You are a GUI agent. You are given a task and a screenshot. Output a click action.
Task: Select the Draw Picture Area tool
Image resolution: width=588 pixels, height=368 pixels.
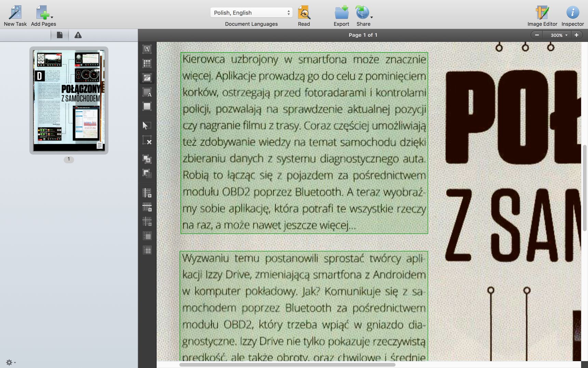147,78
